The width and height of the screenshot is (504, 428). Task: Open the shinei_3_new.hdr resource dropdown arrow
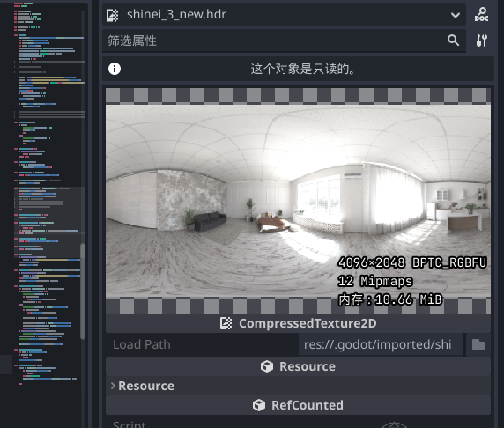coord(456,15)
